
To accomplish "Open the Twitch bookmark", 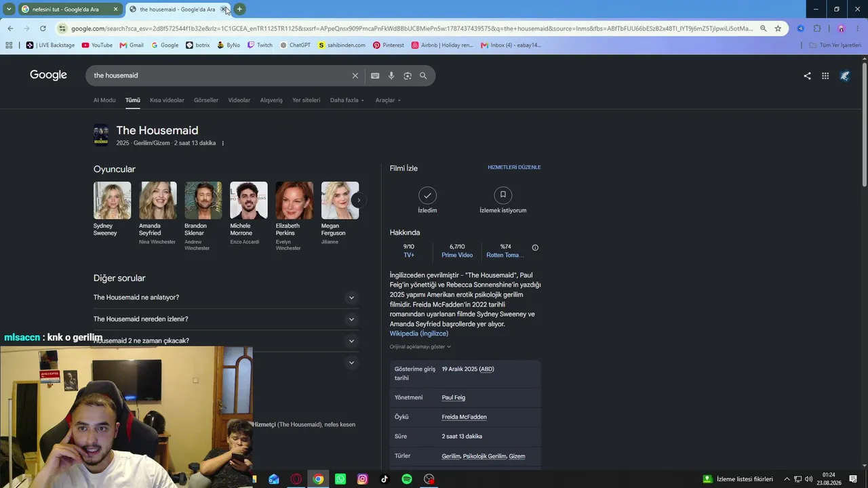I will tap(260, 45).
